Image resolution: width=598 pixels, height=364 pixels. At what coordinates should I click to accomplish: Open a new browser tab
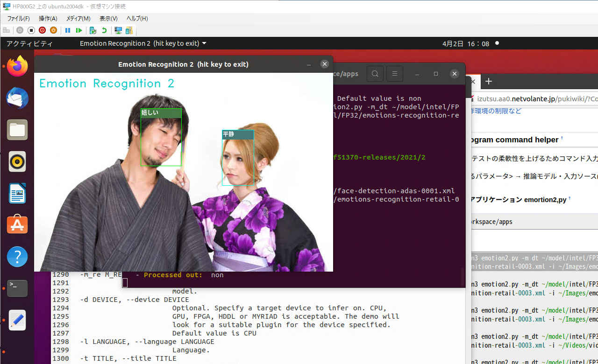point(489,81)
